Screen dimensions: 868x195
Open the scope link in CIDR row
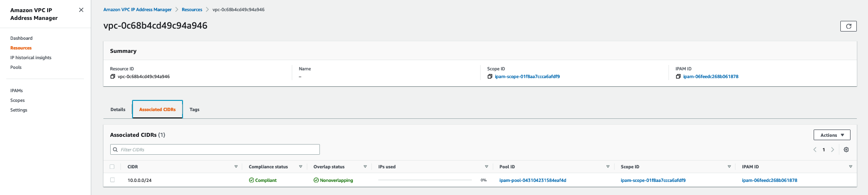(x=653, y=180)
